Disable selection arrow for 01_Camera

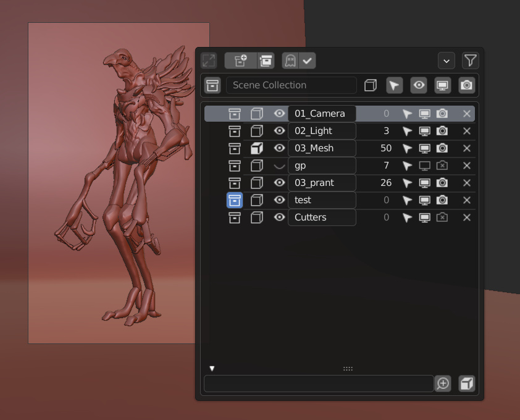(407, 114)
